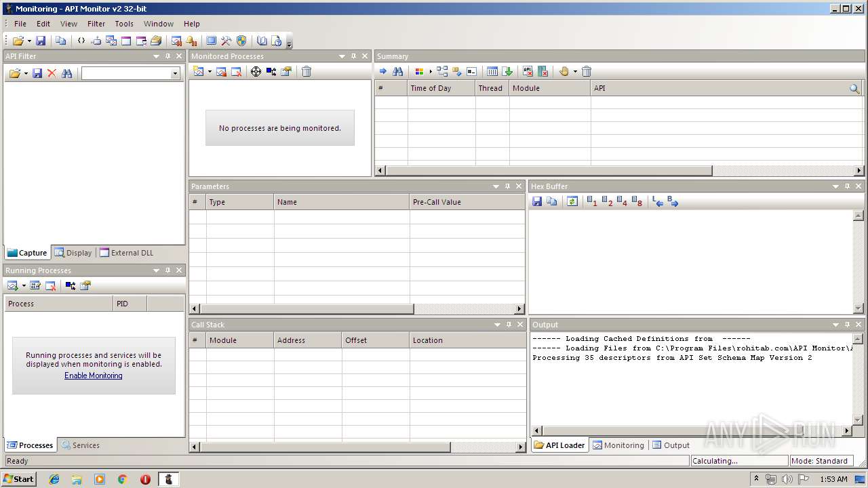Sort by the Time of Day column header
Viewport: 868px width, 488px height.
click(x=441, y=88)
